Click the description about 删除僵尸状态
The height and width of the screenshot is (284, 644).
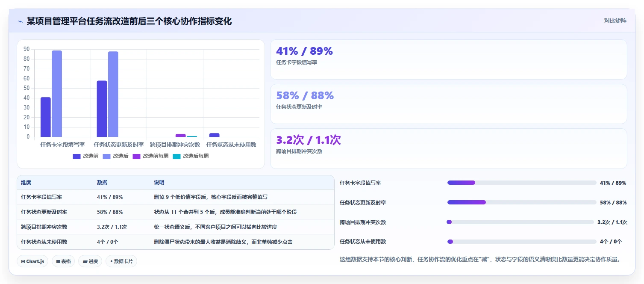(223, 242)
